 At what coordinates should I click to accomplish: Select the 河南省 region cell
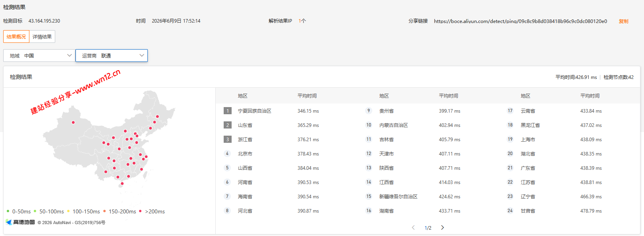245,182
